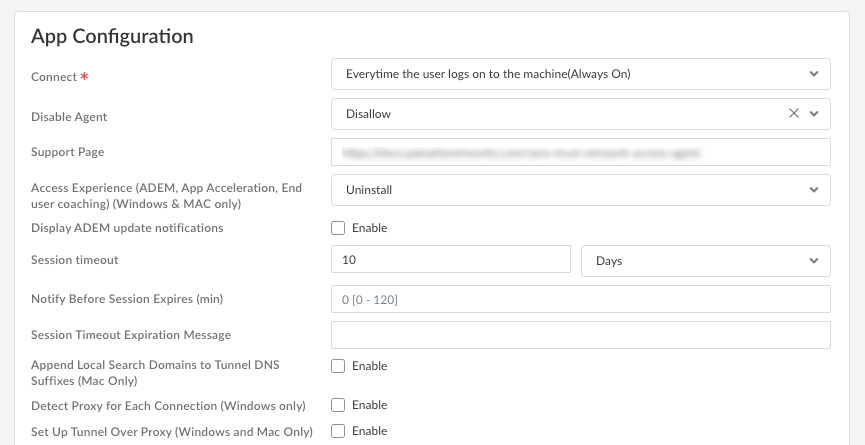The width and height of the screenshot is (865, 445).
Task: Click the Session timeout value field
Action: [450, 261]
